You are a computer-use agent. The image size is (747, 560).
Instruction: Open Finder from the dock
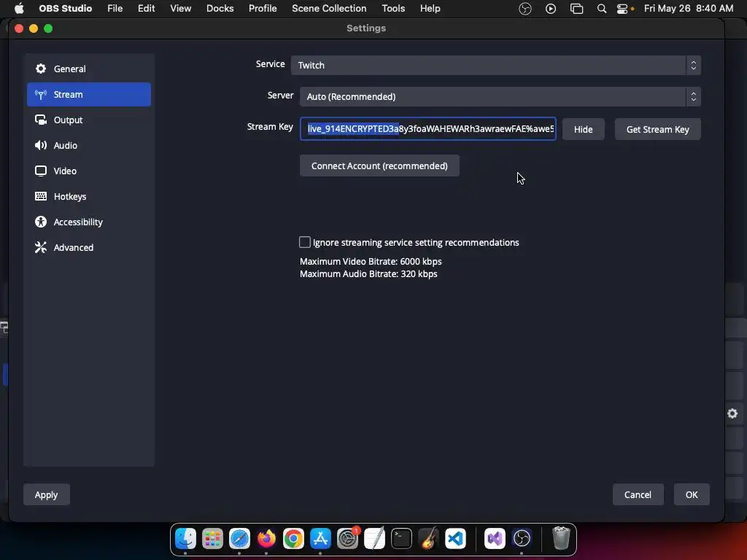coord(185,539)
